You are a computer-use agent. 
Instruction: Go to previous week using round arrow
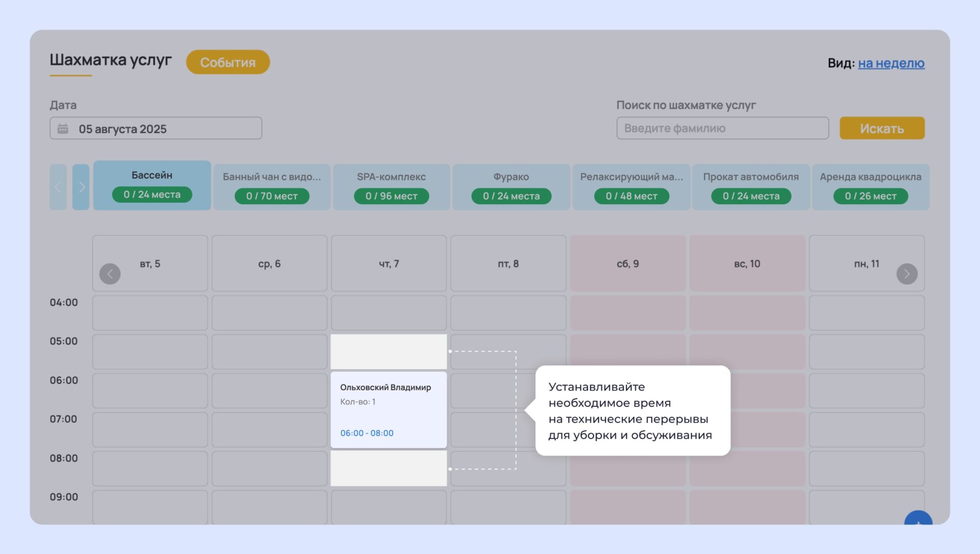point(110,274)
